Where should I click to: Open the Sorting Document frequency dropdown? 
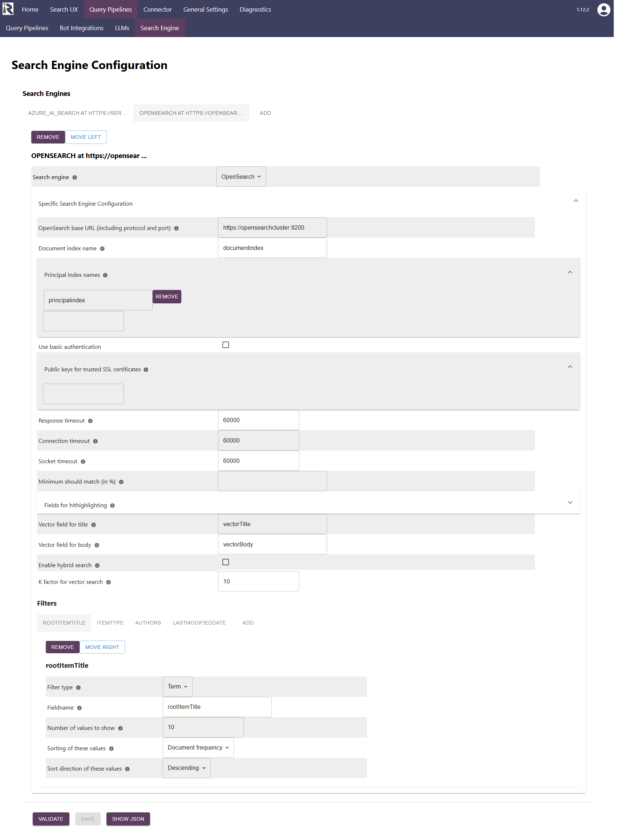(198, 747)
